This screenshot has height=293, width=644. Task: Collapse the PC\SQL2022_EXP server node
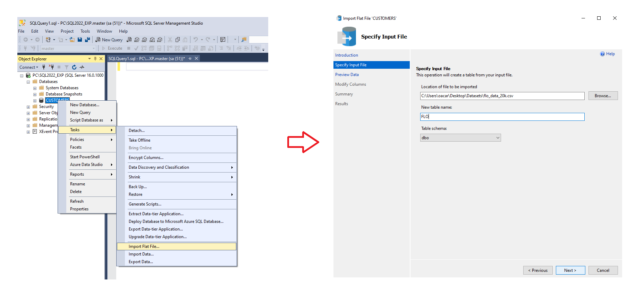22,76
